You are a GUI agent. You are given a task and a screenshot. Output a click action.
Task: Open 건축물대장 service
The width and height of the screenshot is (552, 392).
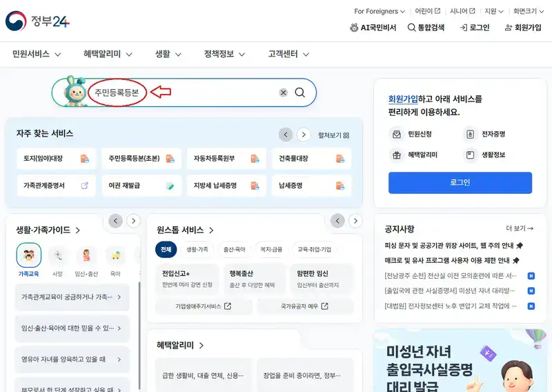(x=312, y=159)
